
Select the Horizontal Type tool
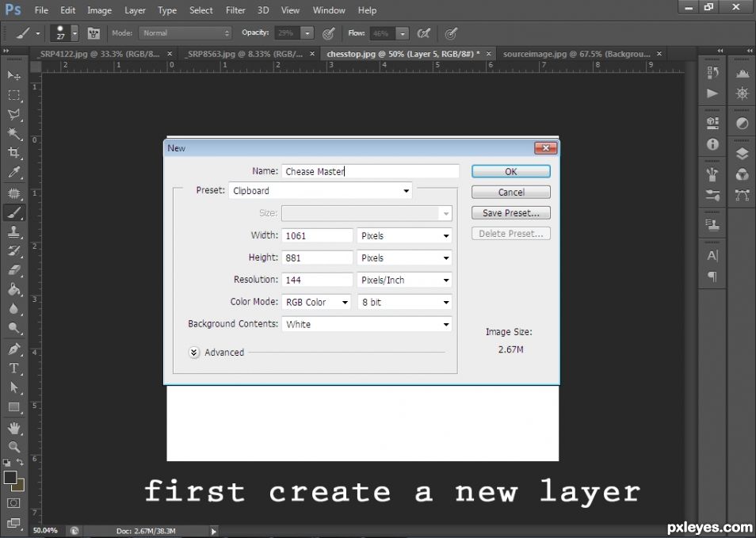(14, 368)
